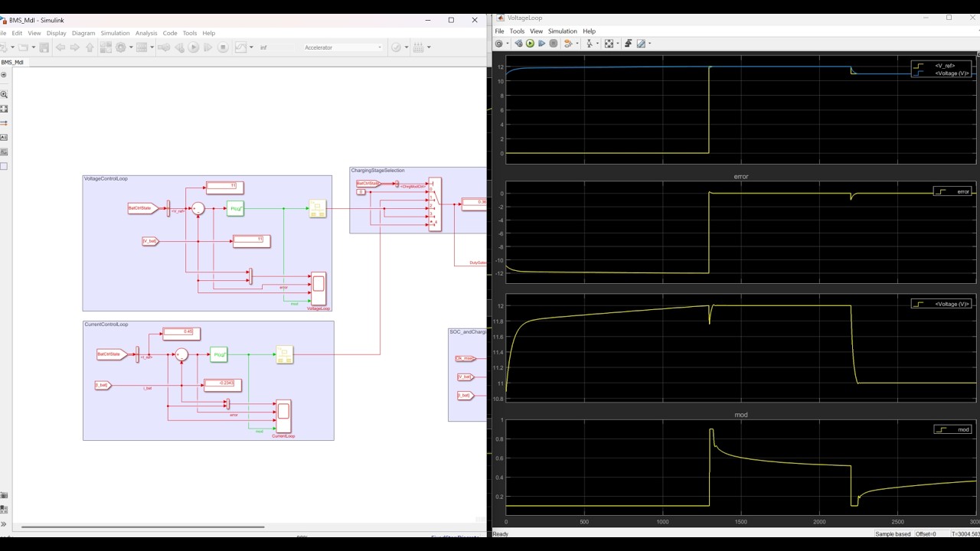Screen dimensions: 980x551
Task: Select PI controller block in VoltageControlLoop
Action: tap(235, 208)
